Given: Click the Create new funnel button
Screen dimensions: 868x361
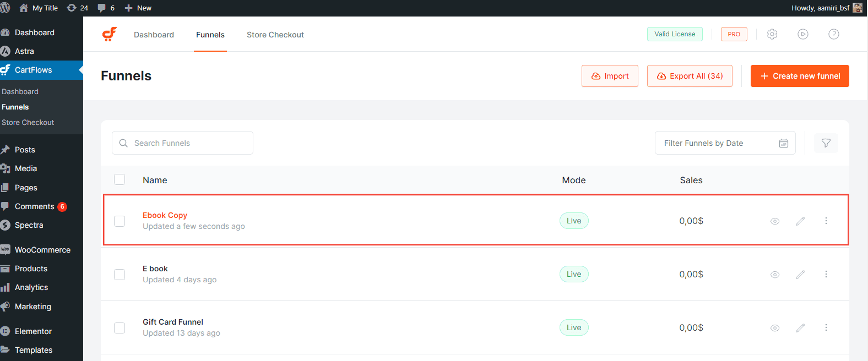Looking at the screenshot, I should pyautogui.click(x=800, y=76).
